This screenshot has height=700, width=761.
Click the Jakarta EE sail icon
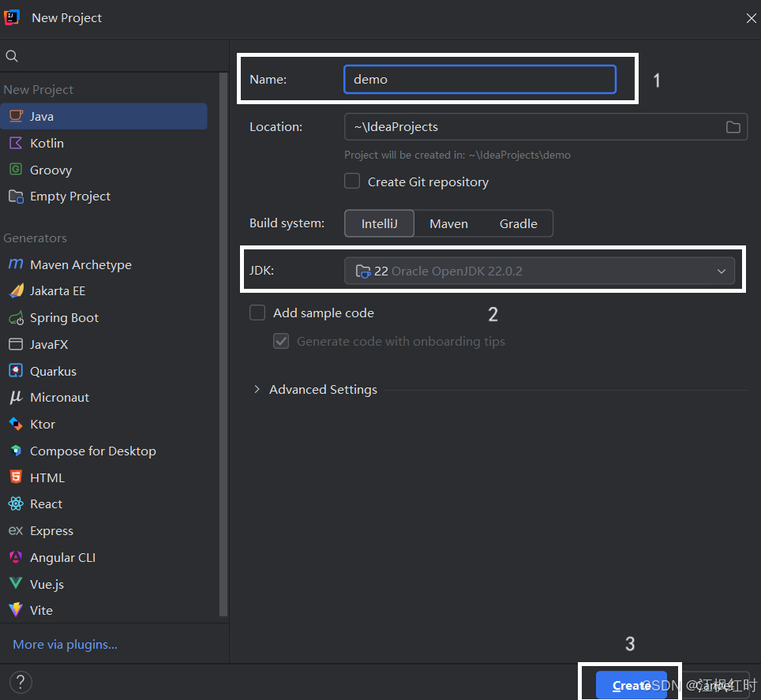pos(16,290)
